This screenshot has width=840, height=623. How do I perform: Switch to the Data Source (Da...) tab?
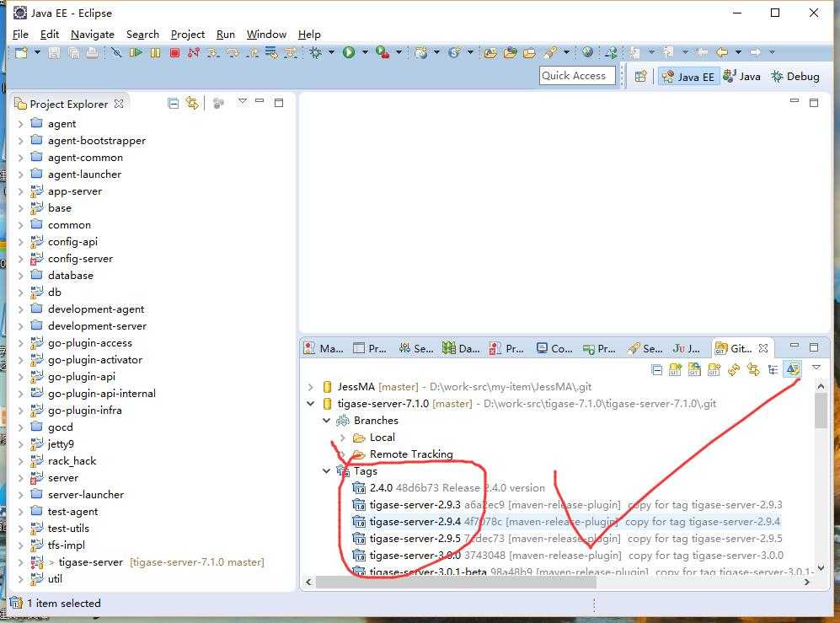pos(461,348)
